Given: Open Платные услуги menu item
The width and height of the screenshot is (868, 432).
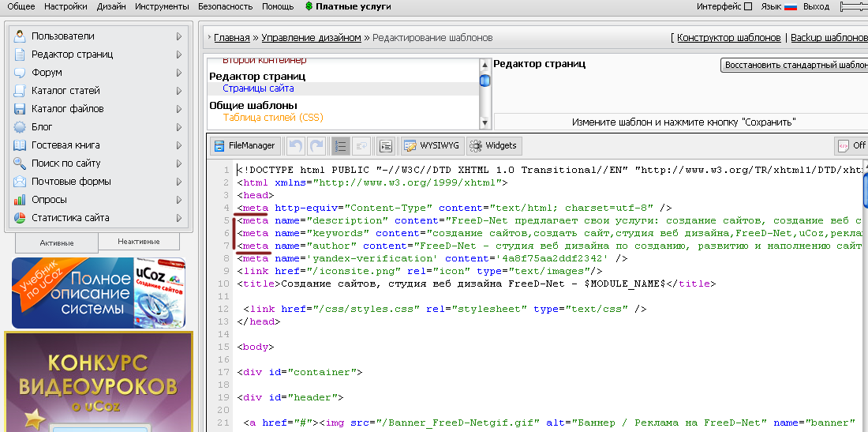Looking at the screenshot, I should coord(354,6).
